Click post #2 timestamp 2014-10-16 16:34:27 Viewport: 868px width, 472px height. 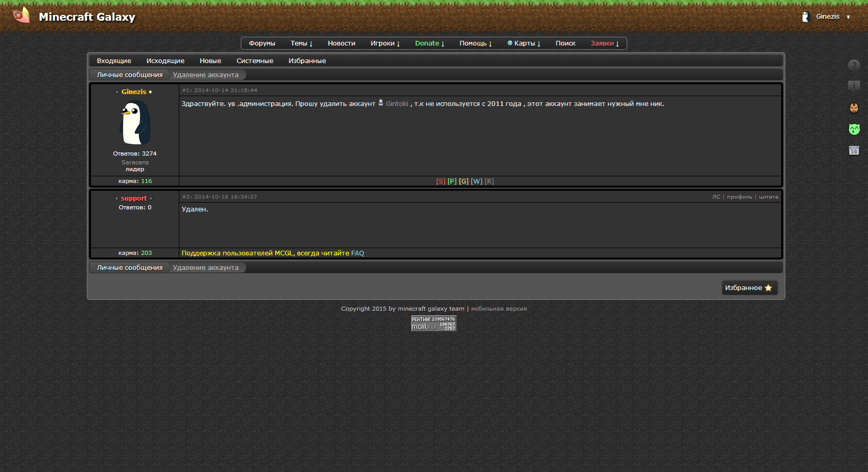(x=225, y=196)
